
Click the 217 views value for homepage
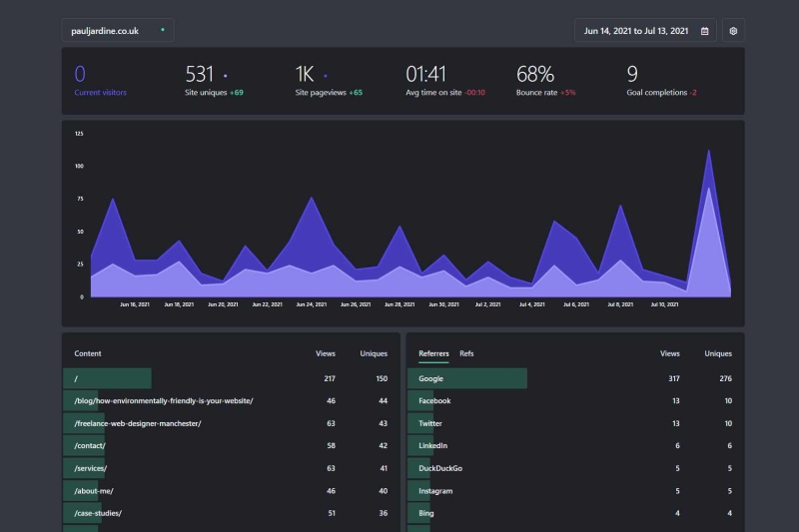[330, 378]
